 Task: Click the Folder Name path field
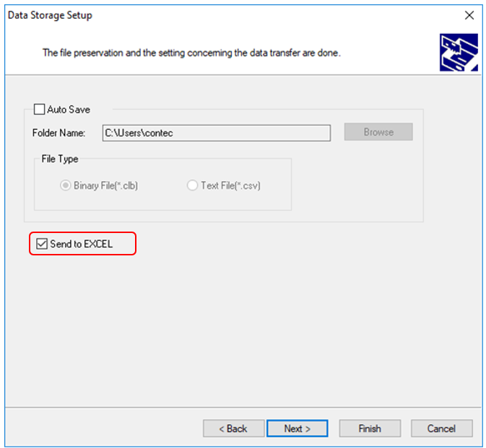(215, 133)
